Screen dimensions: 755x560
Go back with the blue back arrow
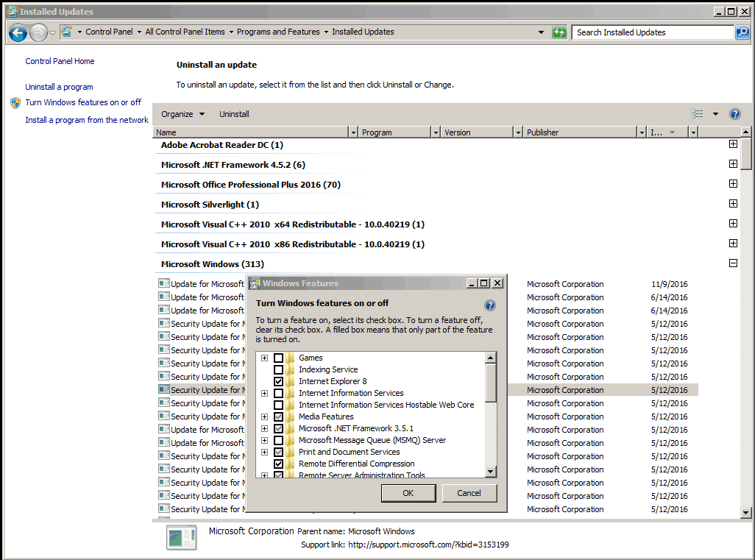(18, 32)
